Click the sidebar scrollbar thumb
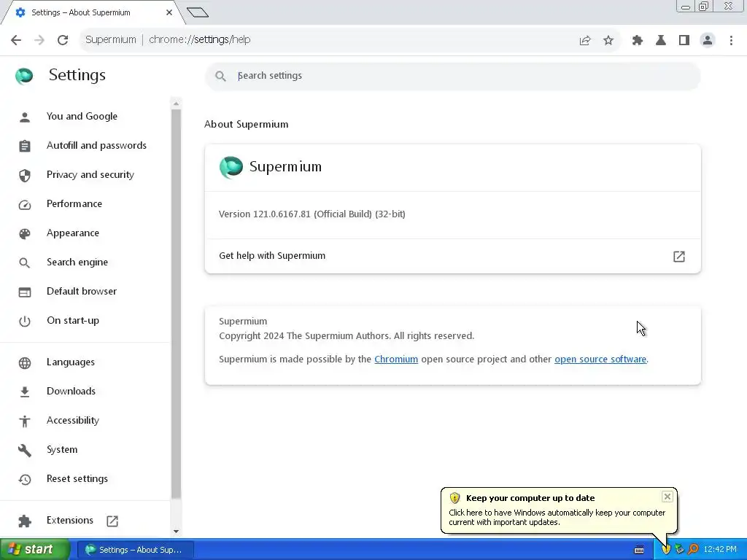The image size is (747, 560). [x=176, y=304]
